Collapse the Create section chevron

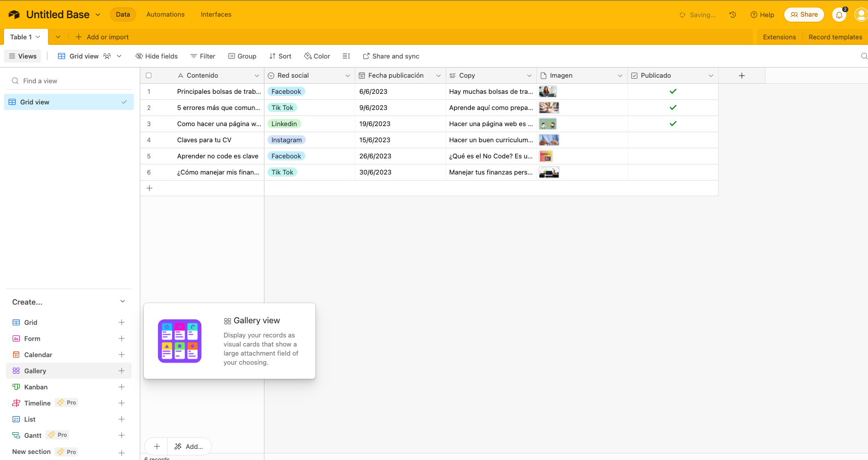click(122, 302)
